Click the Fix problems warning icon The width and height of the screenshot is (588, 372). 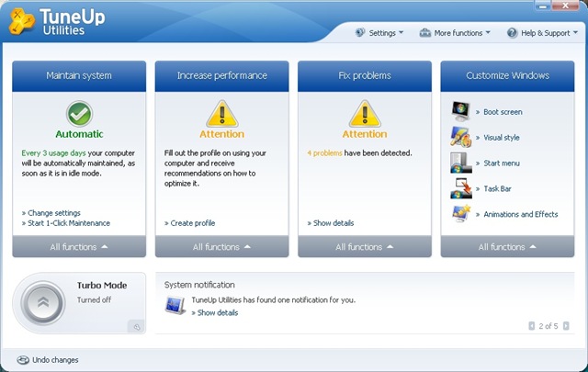point(365,114)
